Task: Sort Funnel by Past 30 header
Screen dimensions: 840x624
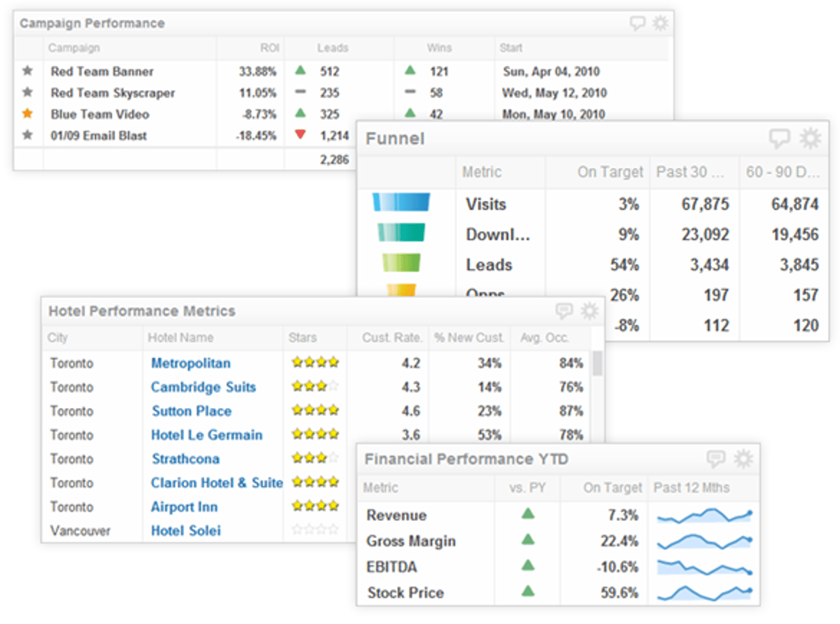Action: (x=690, y=172)
